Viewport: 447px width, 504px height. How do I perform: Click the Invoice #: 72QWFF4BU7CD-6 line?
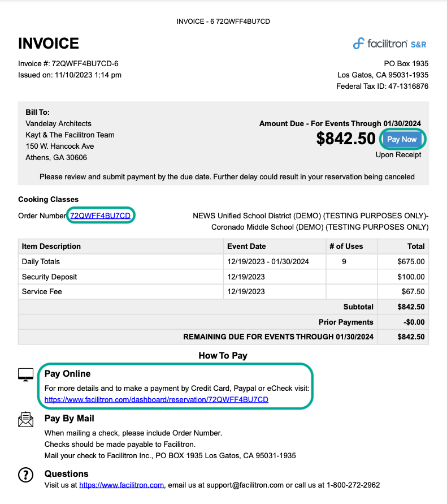coord(68,64)
